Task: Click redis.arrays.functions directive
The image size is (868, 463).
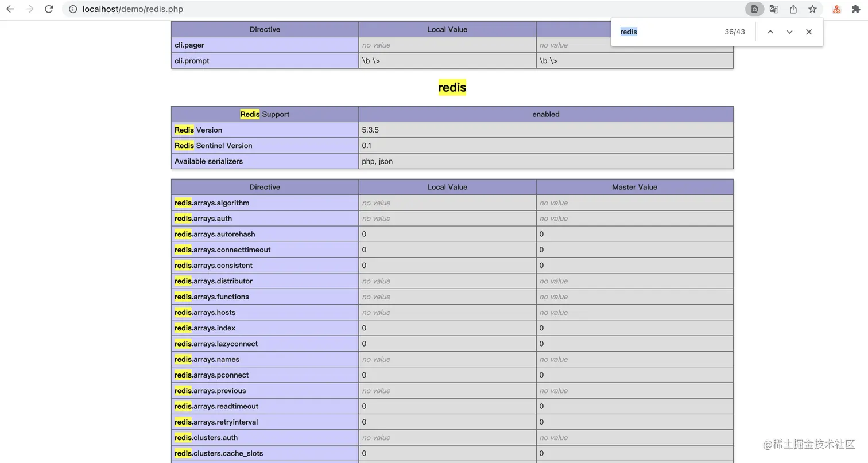Action: 212,297
